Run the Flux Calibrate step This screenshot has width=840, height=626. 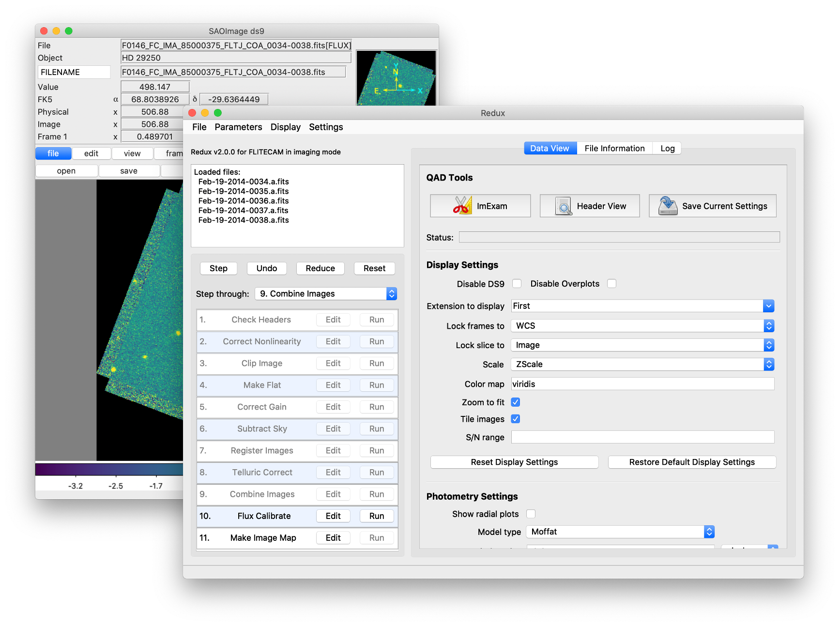[376, 516]
